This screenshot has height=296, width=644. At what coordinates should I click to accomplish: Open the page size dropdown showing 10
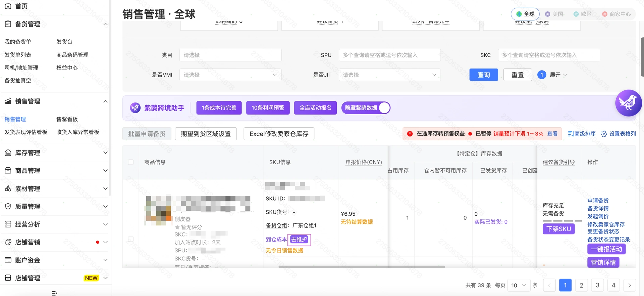tap(519, 285)
